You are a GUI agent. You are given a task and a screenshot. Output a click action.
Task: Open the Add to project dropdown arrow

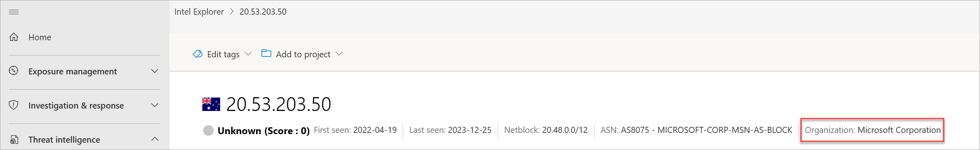[339, 54]
